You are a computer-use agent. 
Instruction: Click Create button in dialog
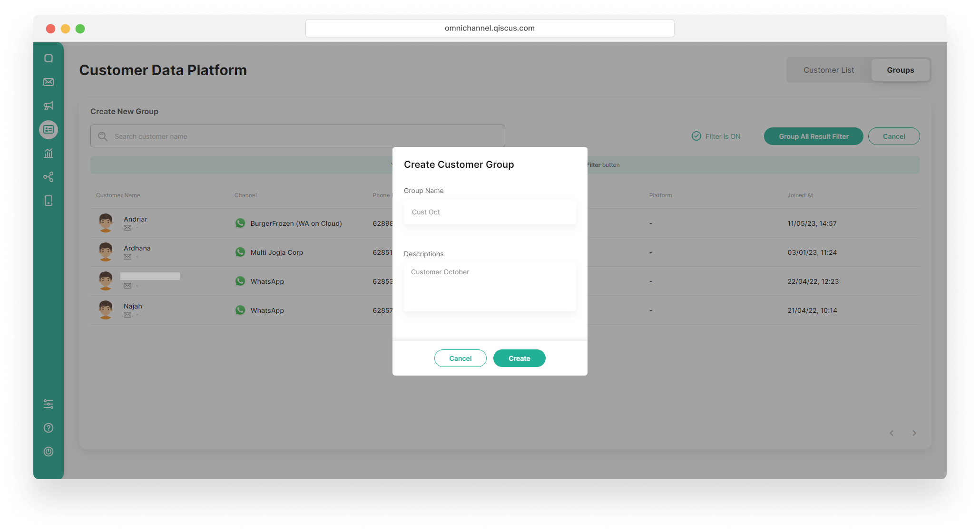coord(519,358)
